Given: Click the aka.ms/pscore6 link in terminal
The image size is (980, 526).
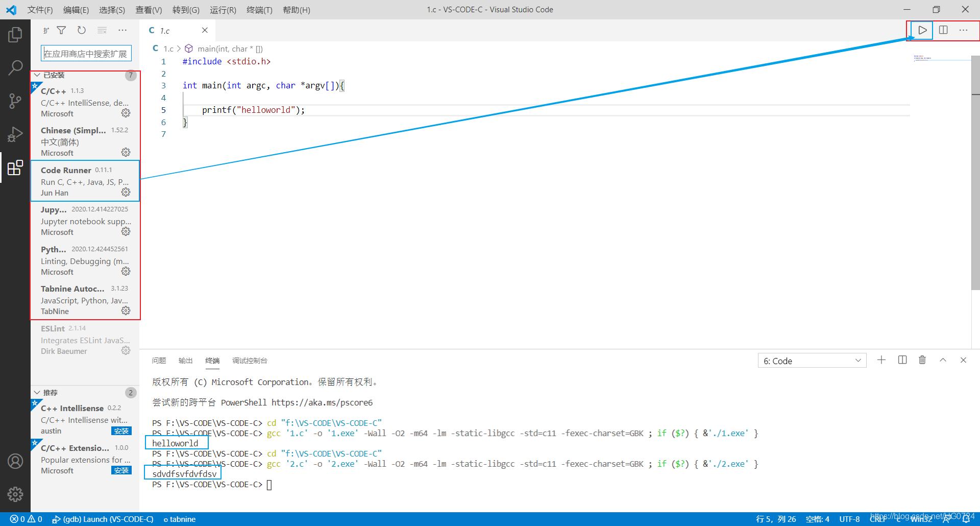Looking at the screenshot, I should tap(322, 402).
